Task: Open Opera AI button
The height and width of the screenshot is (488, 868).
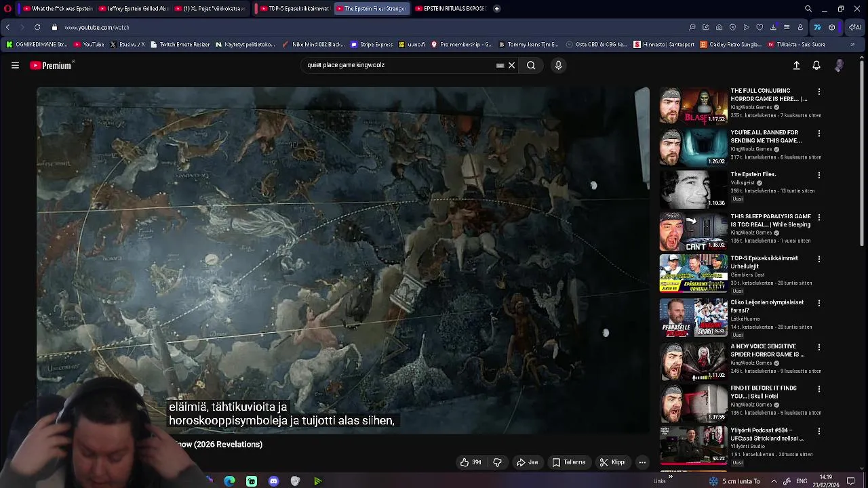Action: (x=855, y=27)
